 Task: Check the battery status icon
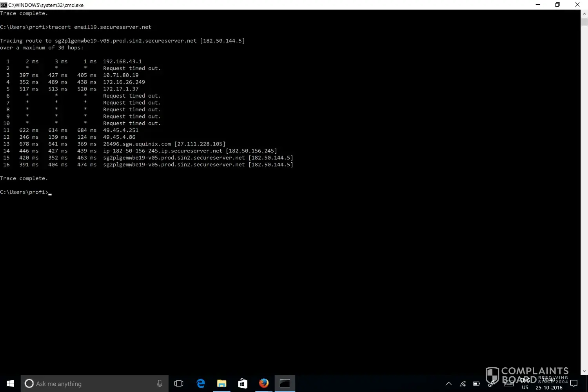(x=476, y=383)
